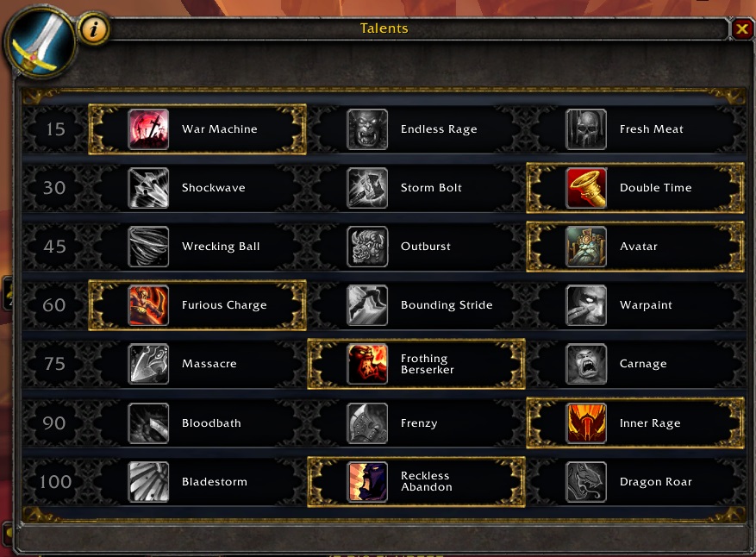Image resolution: width=756 pixels, height=557 pixels.
Task: Close the Talents window
Action: click(742, 29)
